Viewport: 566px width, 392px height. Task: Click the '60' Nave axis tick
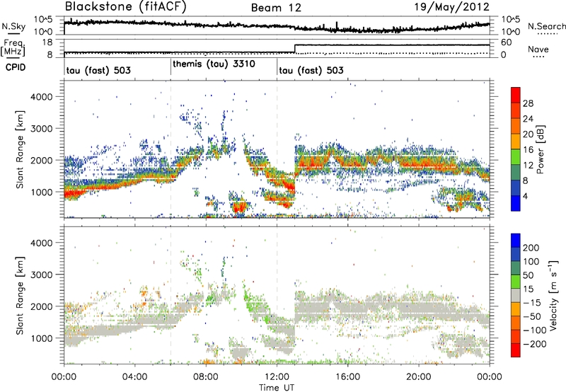[507, 42]
